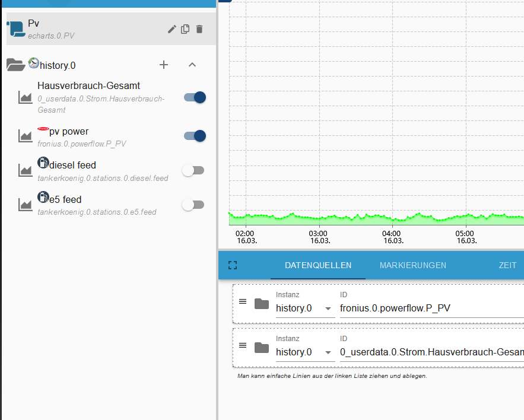Click the fuel pump icon of diesel feed
This screenshot has height=420, width=524.
[x=43, y=163]
